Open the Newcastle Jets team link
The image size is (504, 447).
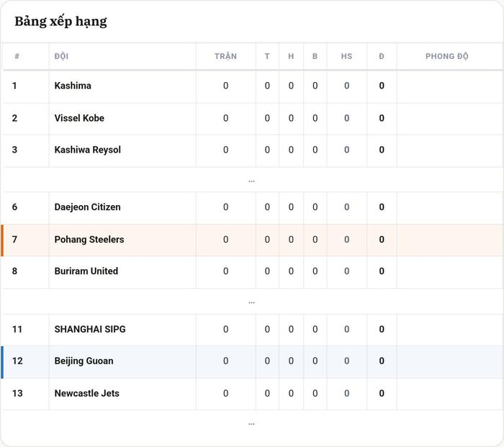point(87,393)
